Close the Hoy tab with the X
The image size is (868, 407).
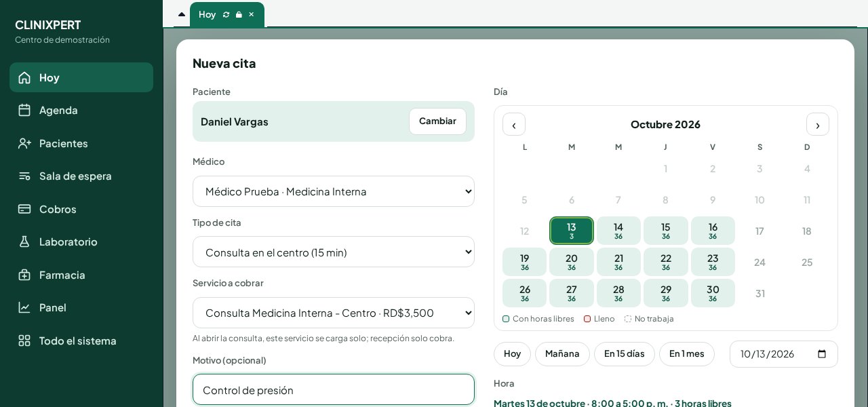(x=252, y=14)
